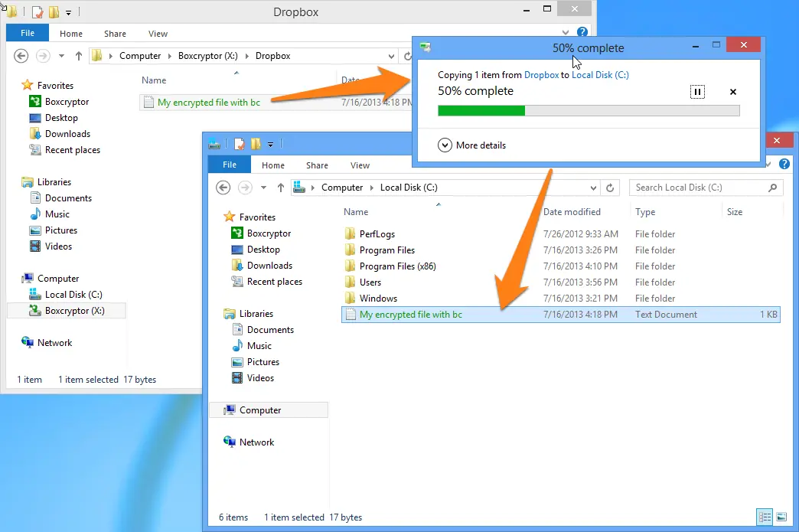Refresh the Local Disk (C:) window
The image size is (799, 532).
[610, 188]
